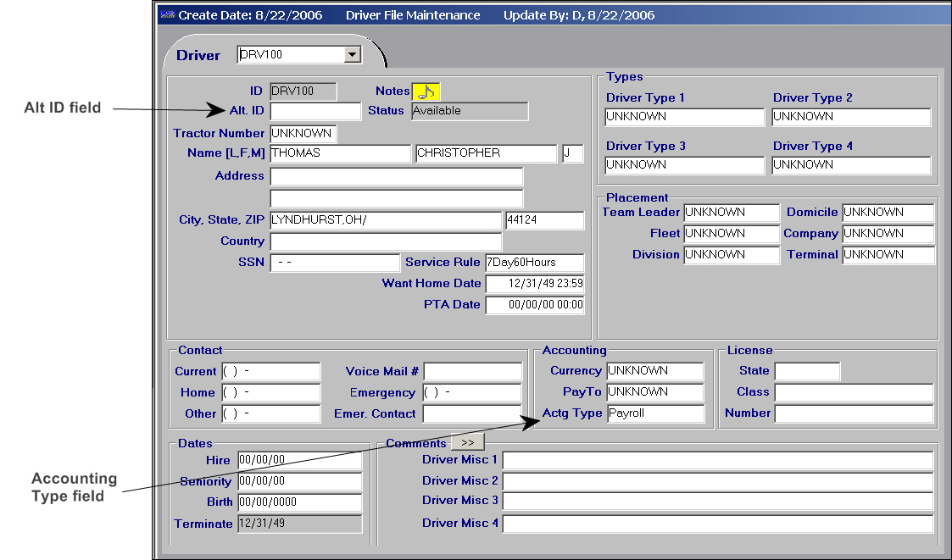Click the Hire date field
The image size is (952, 560).
tap(300, 460)
